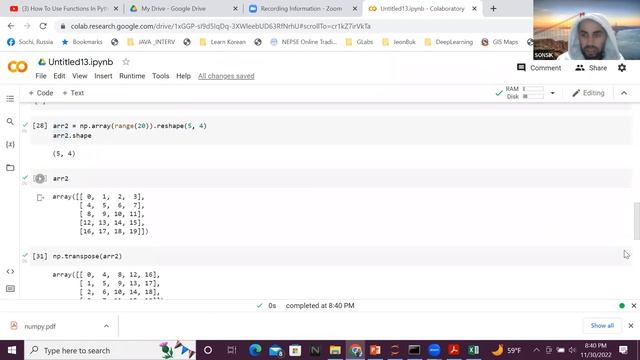The width and height of the screenshot is (640, 360).
Task: Clear output of the arr2 cell
Action: point(40,198)
